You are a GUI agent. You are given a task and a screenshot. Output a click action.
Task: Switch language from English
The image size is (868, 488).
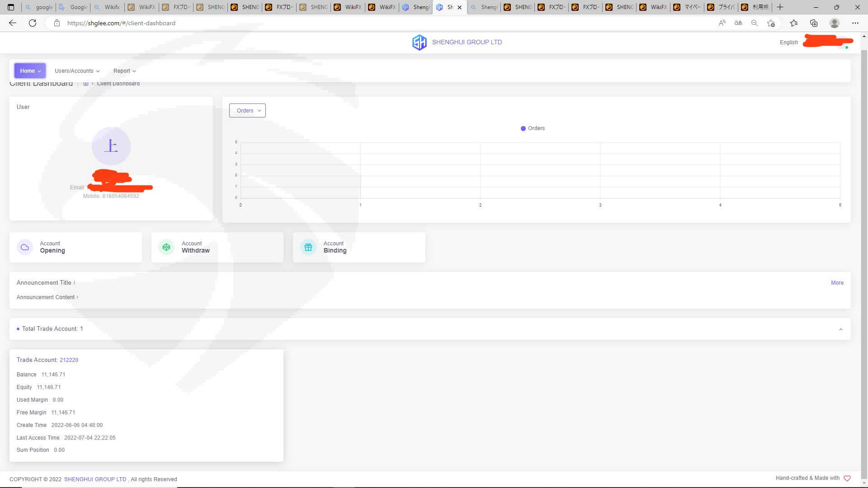click(x=788, y=42)
